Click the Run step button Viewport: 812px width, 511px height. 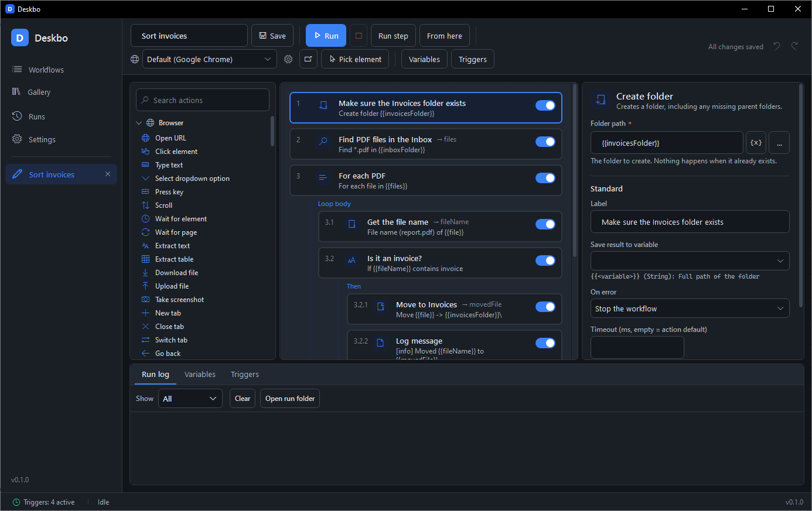point(393,36)
